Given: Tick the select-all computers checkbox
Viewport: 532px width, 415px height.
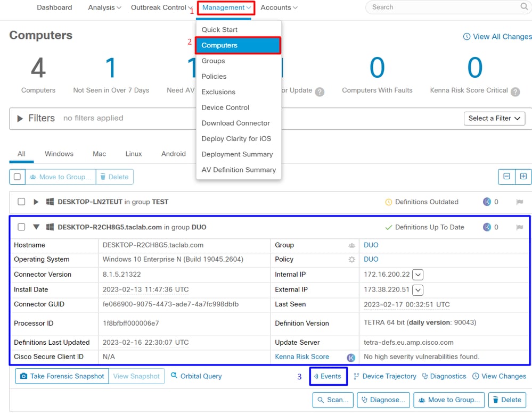Looking at the screenshot, I should click(x=17, y=177).
